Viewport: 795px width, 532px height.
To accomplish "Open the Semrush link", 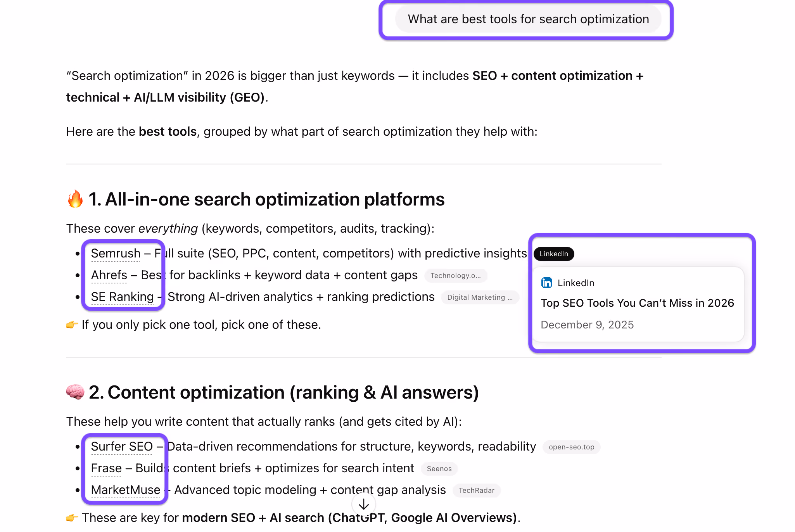I will click(x=116, y=253).
